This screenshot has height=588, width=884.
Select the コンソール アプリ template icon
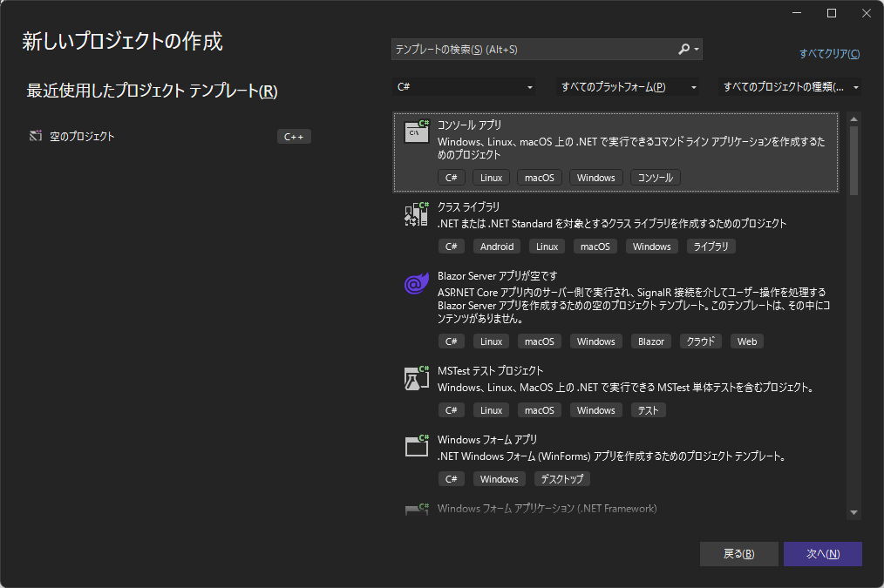pos(416,131)
